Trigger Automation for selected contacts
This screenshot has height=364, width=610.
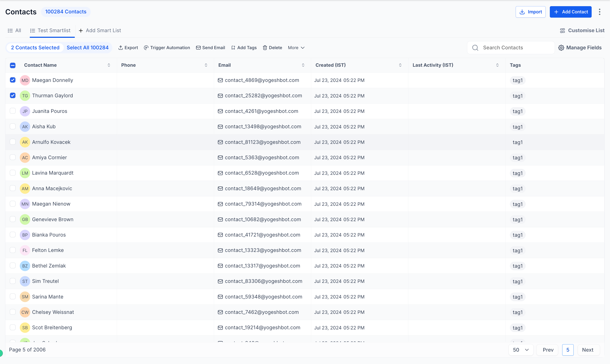click(167, 48)
